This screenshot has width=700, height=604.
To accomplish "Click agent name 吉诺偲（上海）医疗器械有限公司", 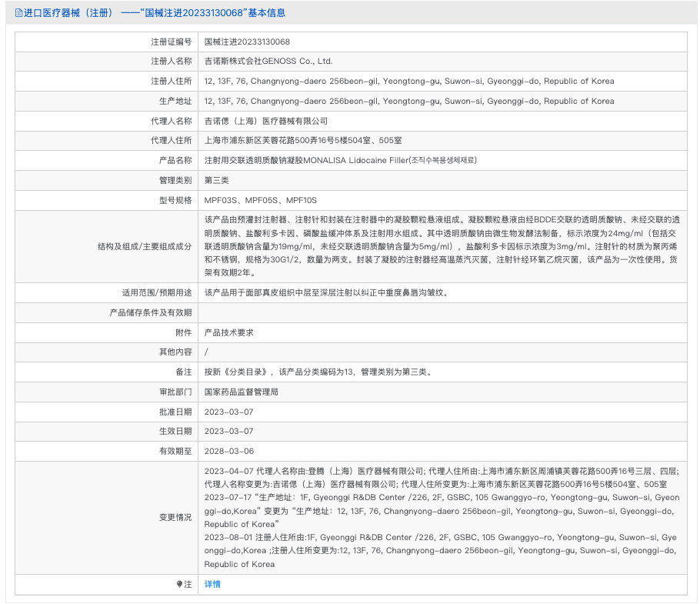I will (265, 121).
